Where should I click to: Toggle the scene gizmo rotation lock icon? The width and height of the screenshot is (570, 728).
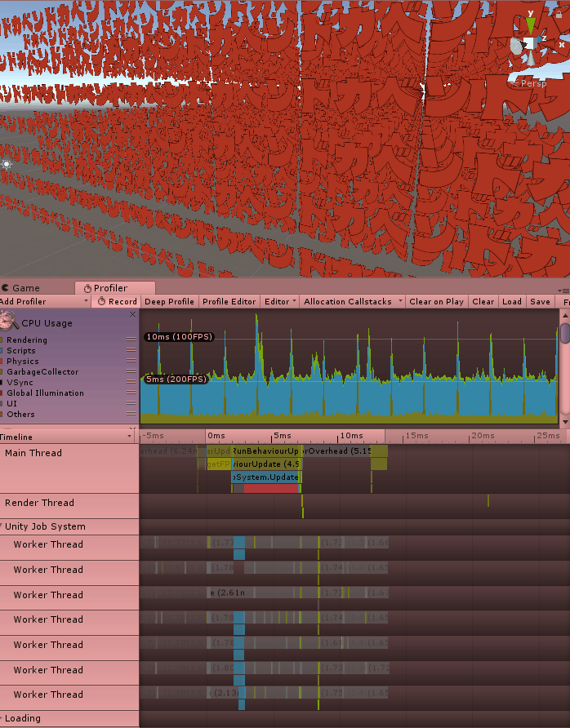tap(559, 13)
